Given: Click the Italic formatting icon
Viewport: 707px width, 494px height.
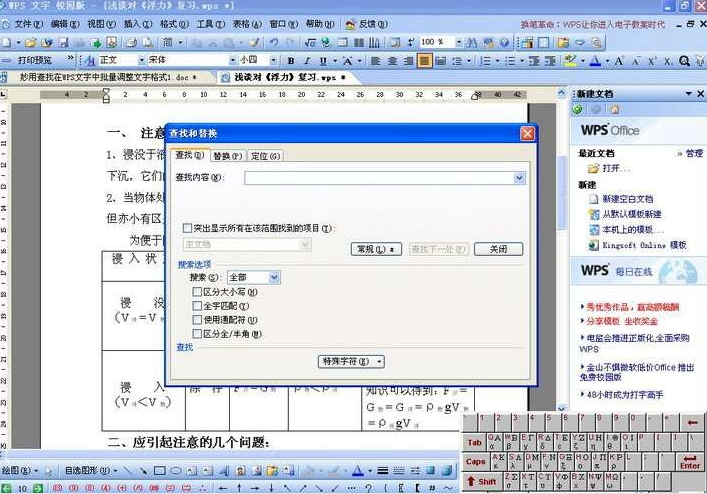Looking at the screenshot, I should pos(306,61).
